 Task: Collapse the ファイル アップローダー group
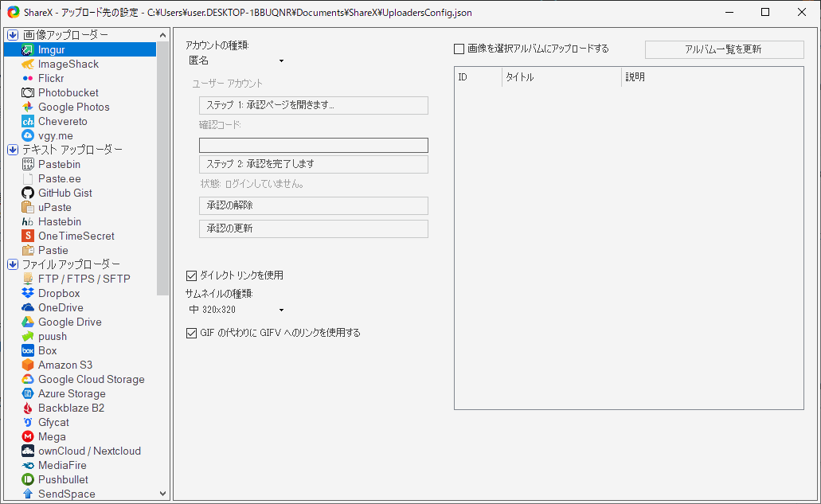pyautogui.click(x=13, y=264)
